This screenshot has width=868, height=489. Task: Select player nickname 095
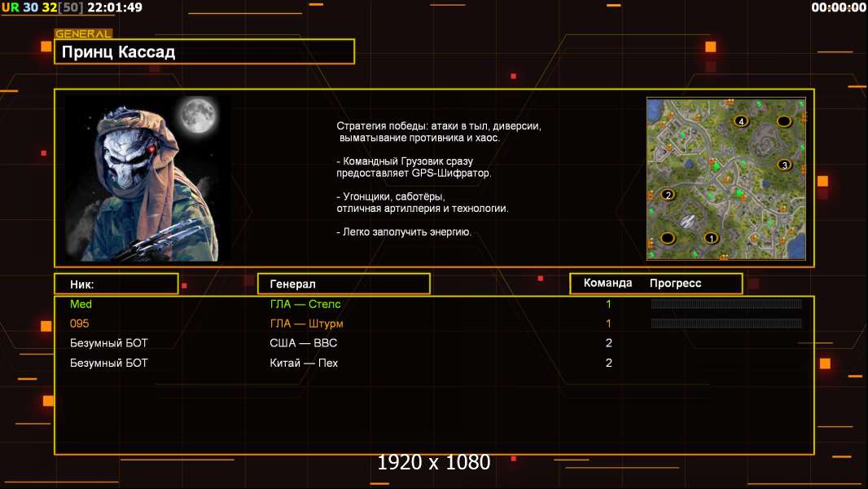tap(79, 324)
